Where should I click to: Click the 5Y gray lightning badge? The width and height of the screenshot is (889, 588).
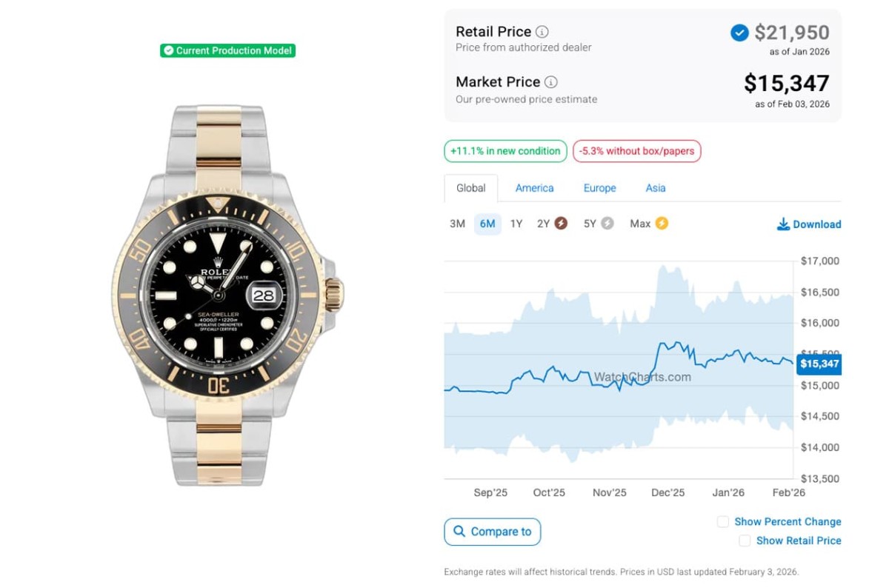(607, 224)
